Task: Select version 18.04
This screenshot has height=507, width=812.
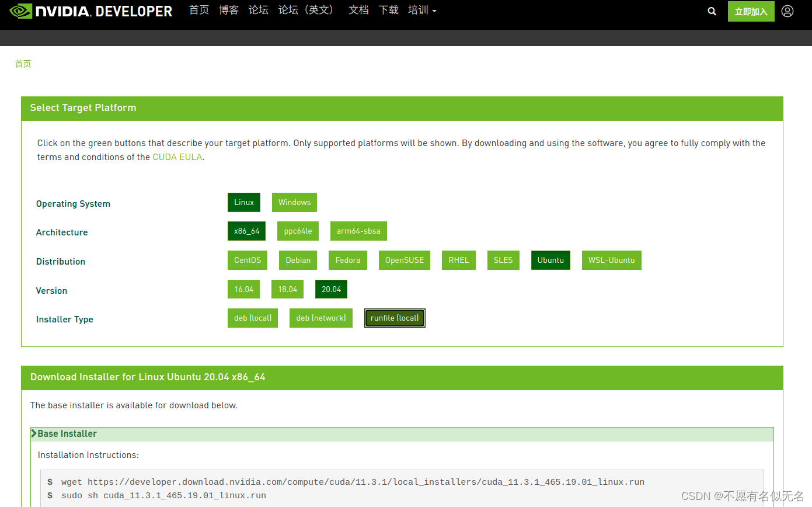Action: point(288,290)
